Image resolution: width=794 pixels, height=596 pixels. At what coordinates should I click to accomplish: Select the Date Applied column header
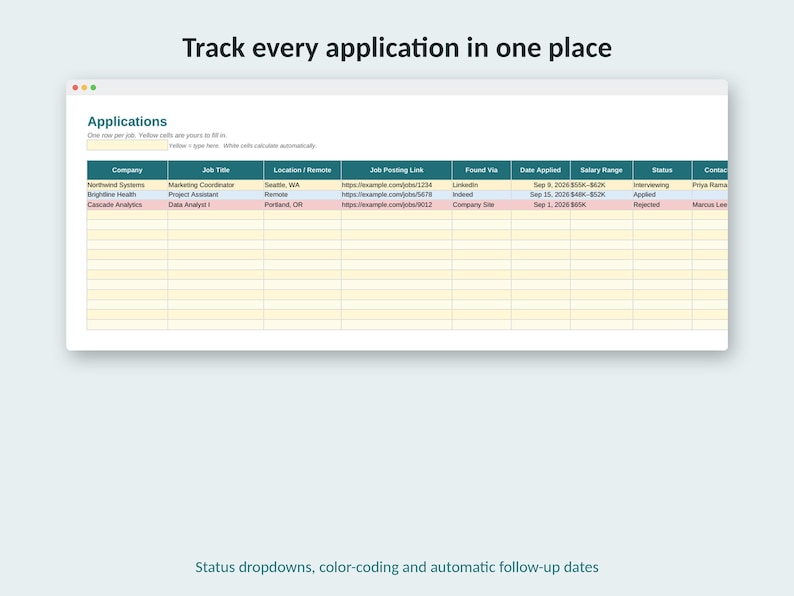(540, 170)
